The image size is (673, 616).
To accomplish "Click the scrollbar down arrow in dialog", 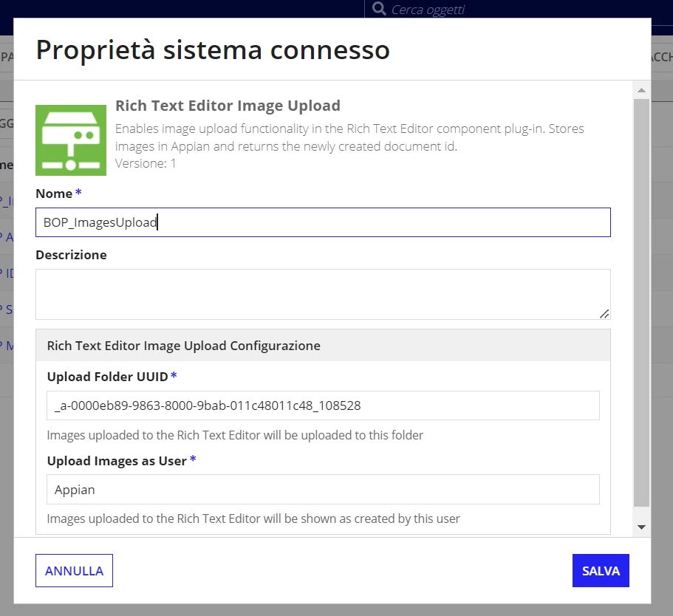I will pyautogui.click(x=641, y=527).
